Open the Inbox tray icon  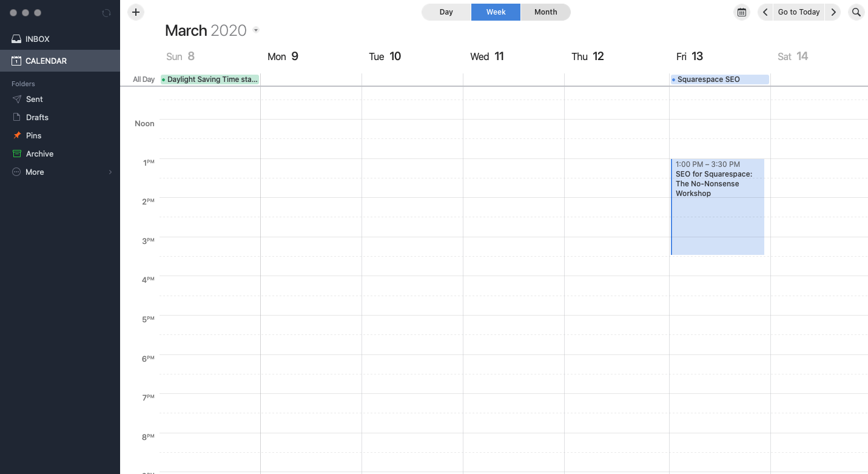coord(16,39)
